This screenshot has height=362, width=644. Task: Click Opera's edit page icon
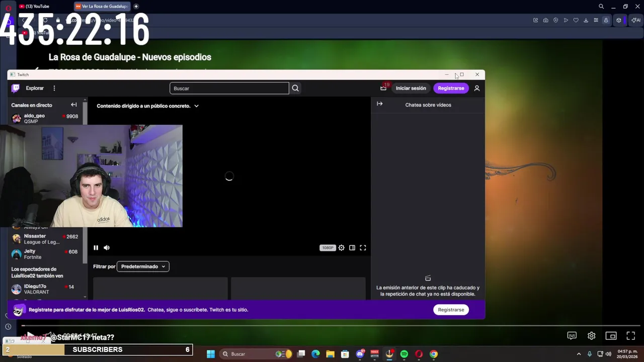(x=536, y=20)
